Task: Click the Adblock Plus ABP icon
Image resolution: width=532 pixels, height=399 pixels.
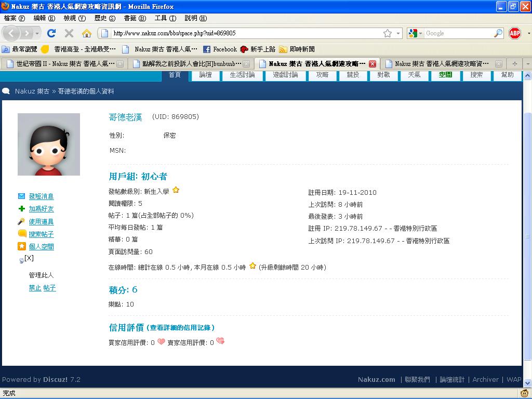Action: pyautogui.click(x=514, y=33)
